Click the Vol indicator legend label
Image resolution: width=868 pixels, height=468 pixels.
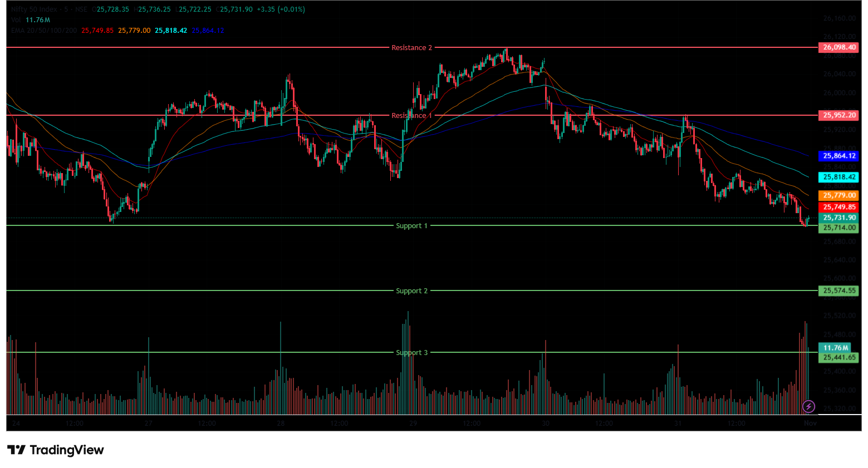16,20
